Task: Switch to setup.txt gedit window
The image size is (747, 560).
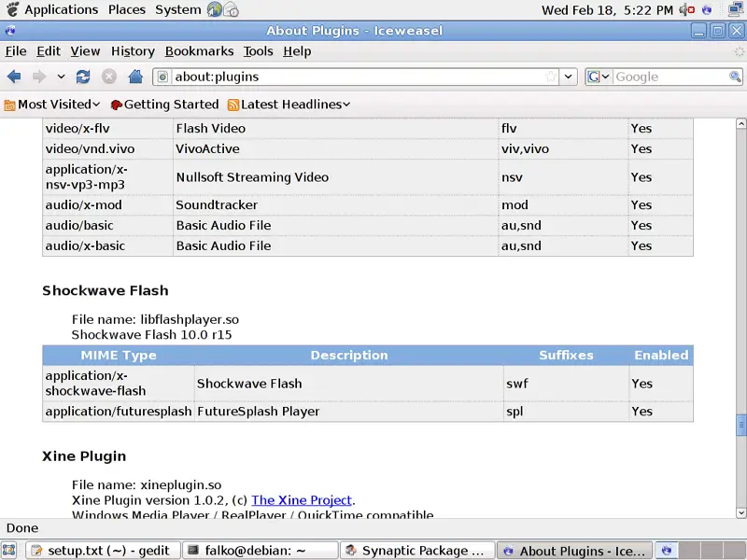Action: (103, 551)
